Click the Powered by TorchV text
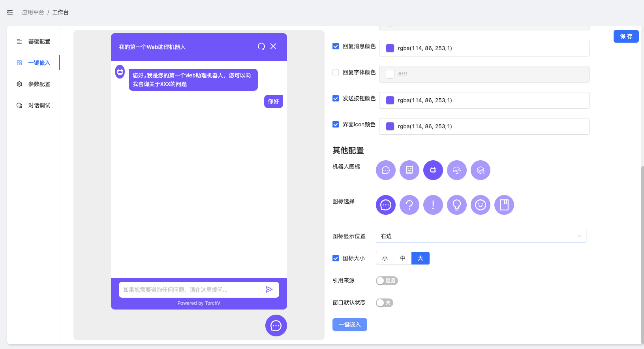The image size is (644, 349). (x=199, y=303)
